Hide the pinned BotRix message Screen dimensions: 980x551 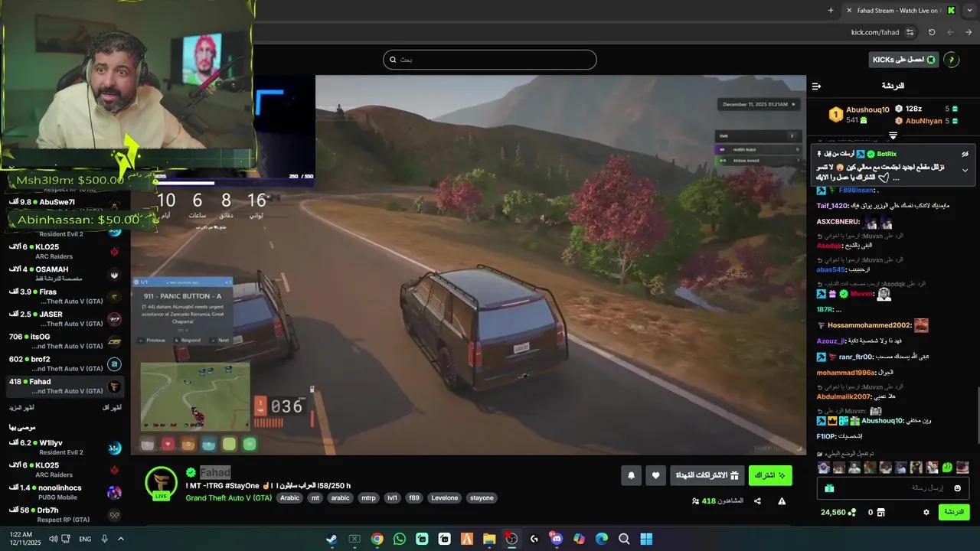point(965,154)
